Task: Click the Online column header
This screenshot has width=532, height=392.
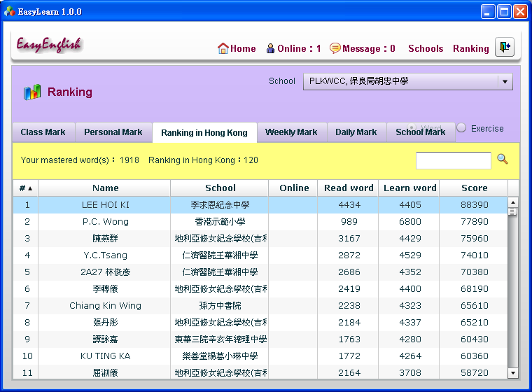Action: pyautogui.click(x=294, y=188)
